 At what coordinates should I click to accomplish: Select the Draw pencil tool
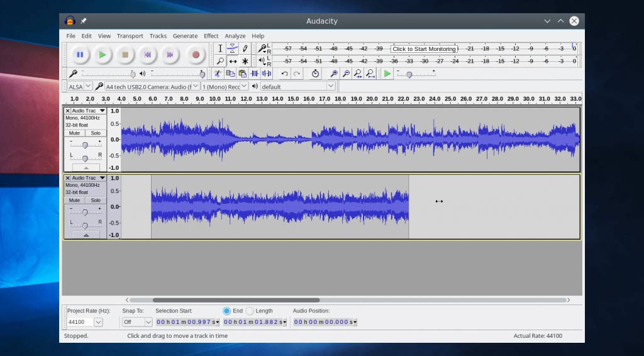point(245,48)
